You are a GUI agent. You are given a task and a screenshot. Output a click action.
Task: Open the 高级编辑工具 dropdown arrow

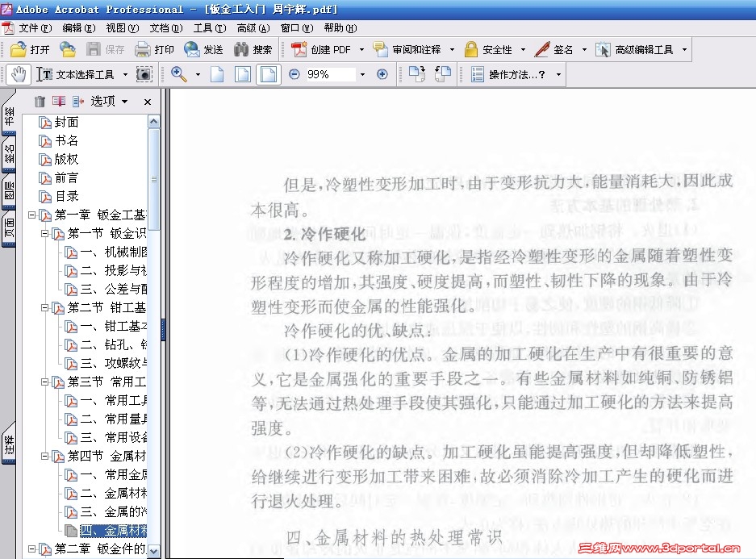684,50
